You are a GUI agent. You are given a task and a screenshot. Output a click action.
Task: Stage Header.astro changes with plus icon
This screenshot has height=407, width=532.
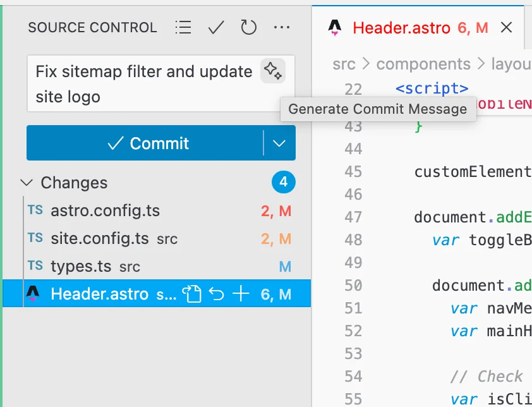click(x=241, y=294)
